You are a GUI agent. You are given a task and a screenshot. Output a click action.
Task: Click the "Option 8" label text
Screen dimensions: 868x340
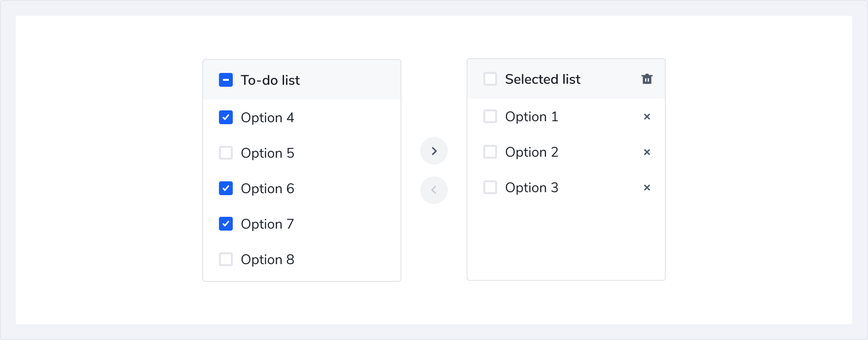point(267,260)
